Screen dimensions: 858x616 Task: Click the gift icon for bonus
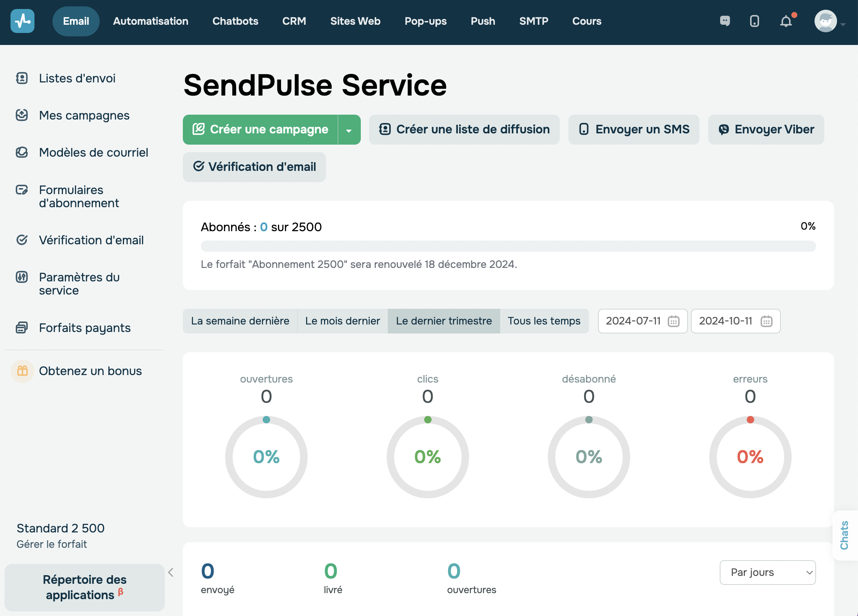(x=23, y=371)
